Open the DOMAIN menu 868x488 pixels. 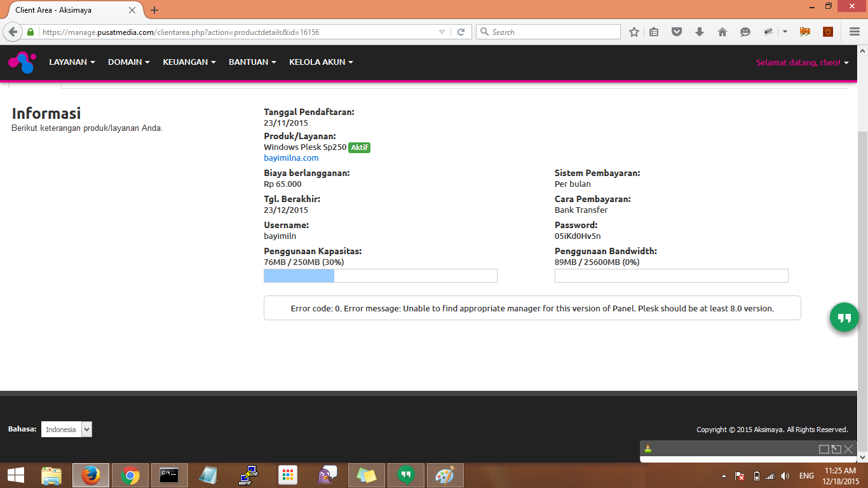[x=129, y=62]
